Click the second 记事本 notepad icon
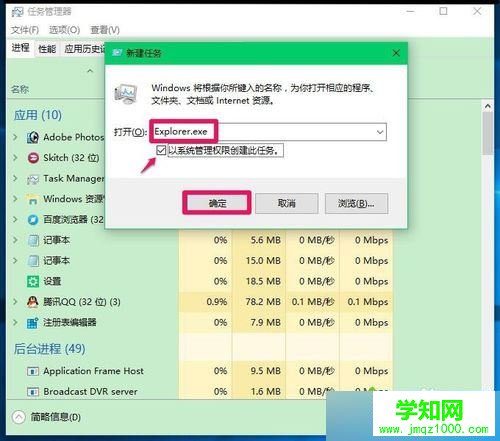The height and width of the screenshot is (441, 500). point(33,261)
